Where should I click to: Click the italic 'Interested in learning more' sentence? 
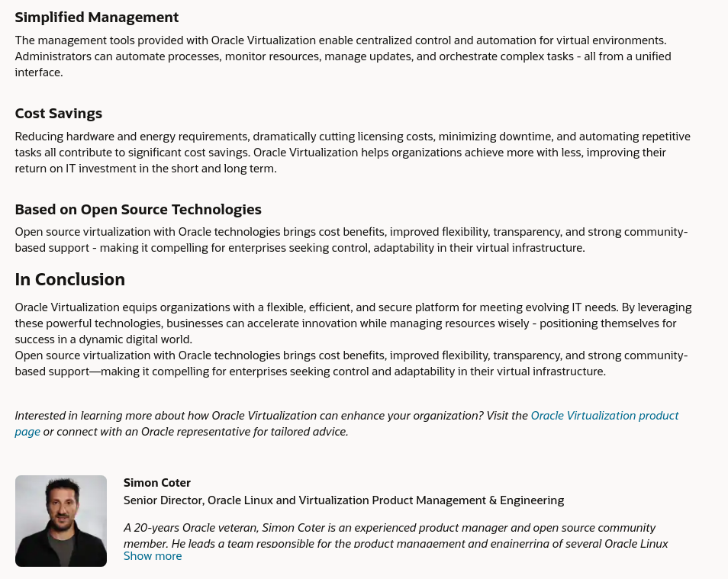[271, 416]
